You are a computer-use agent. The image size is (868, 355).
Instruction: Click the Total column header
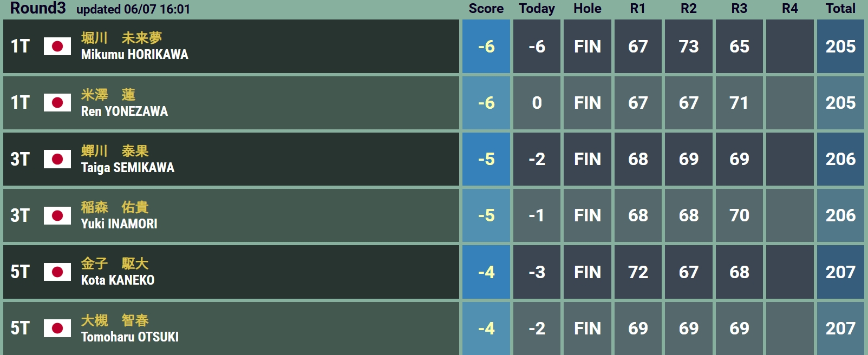pos(840,9)
